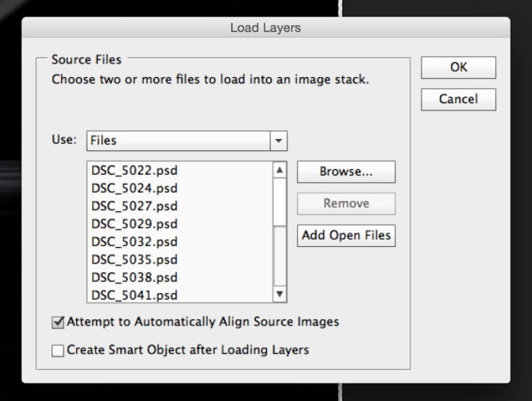Select the DSC_5035.psd list item
Viewport: 532px width, 401px height.
[134, 259]
